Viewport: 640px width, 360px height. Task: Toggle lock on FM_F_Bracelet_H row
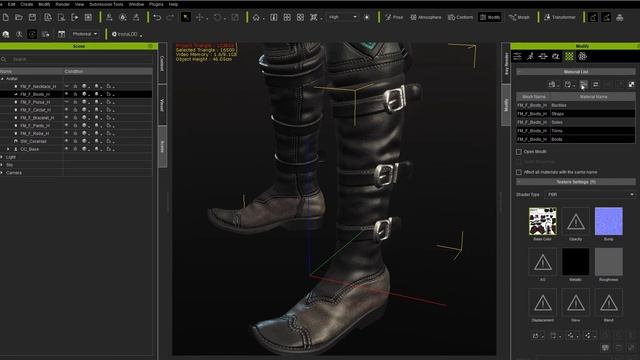[x=76, y=118]
